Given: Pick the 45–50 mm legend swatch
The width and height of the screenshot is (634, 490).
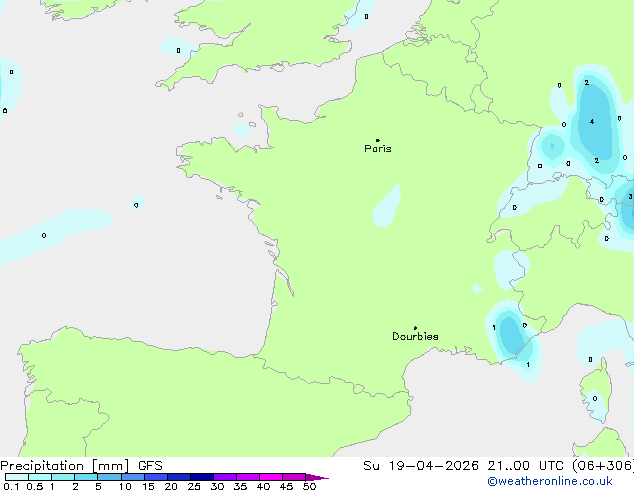Looking at the screenshot, I should [294, 477].
